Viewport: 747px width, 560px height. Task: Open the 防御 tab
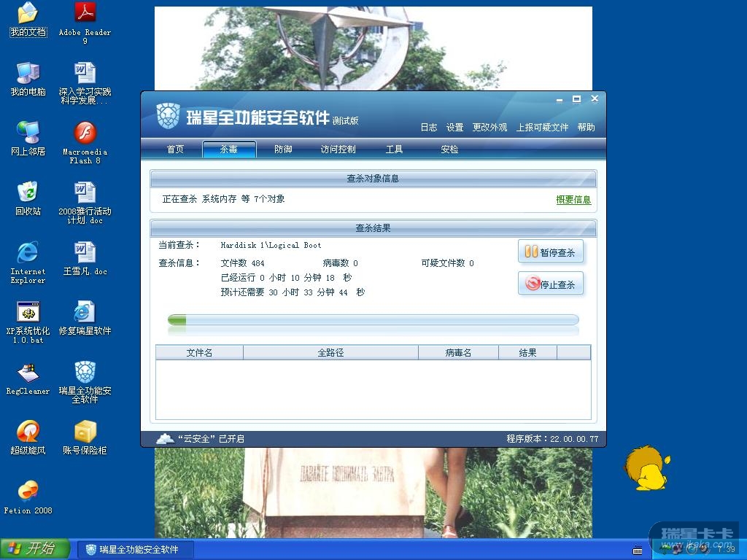[283, 149]
